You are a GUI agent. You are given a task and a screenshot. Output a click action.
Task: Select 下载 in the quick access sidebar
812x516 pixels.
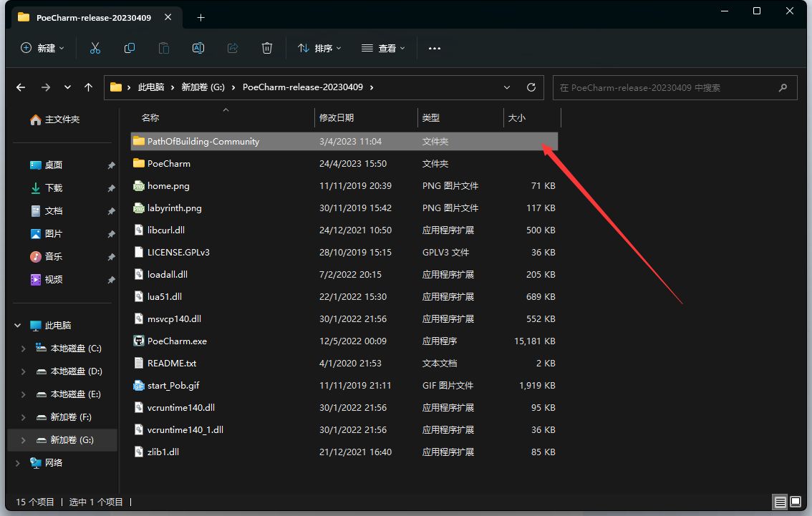(54, 188)
